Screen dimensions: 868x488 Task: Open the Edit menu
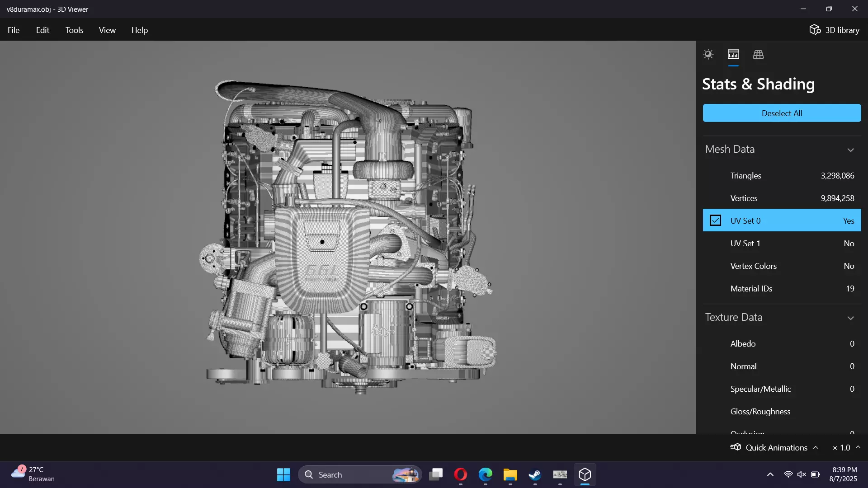pos(42,30)
